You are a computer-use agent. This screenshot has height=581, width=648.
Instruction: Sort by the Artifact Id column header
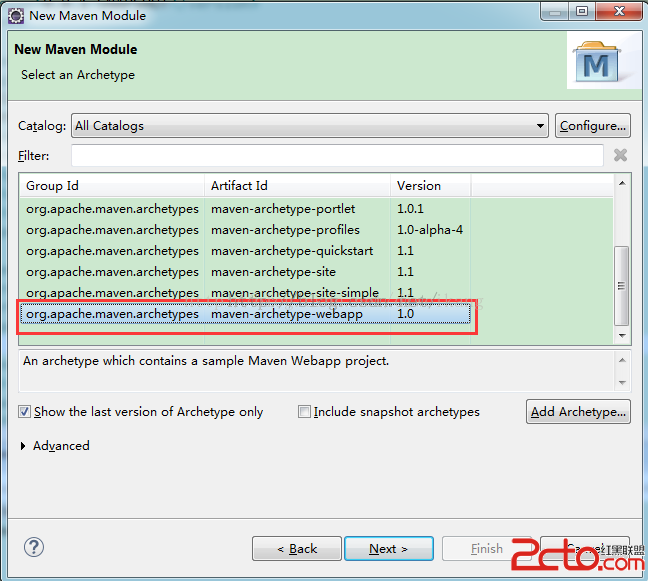298,186
